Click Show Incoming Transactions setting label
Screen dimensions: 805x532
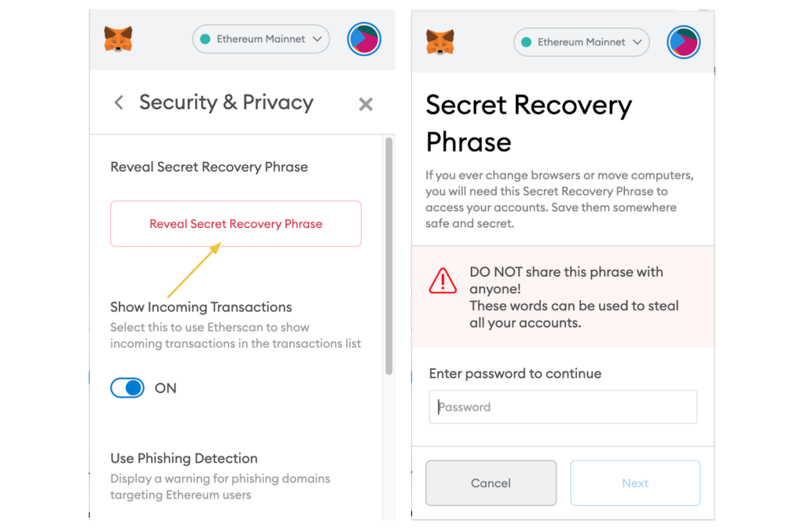200,306
